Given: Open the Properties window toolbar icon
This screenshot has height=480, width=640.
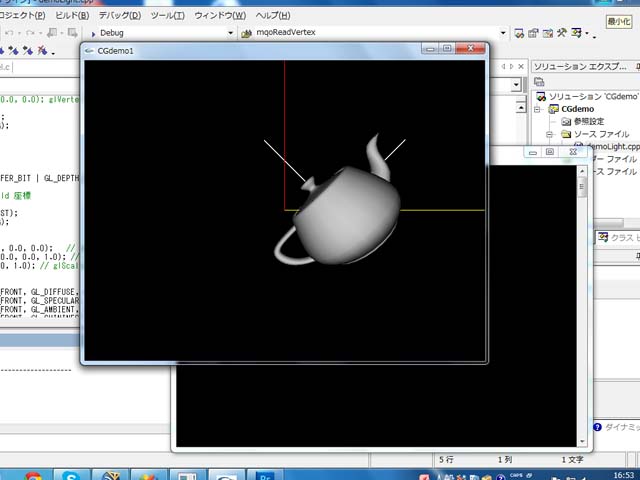Looking at the screenshot, I should pos(533,33).
